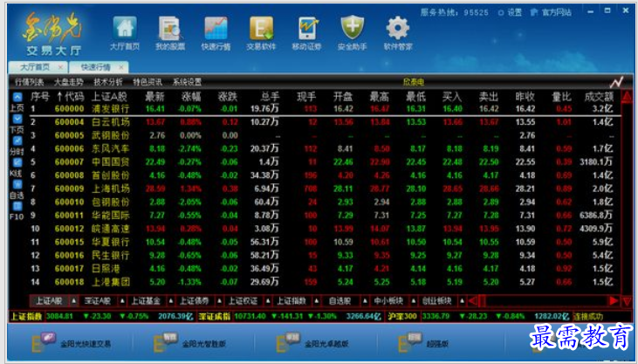This screenshot has height=364, width=638.
Task: Select the 上证指数 bottom tab
Action: click(x=292, y=301)
